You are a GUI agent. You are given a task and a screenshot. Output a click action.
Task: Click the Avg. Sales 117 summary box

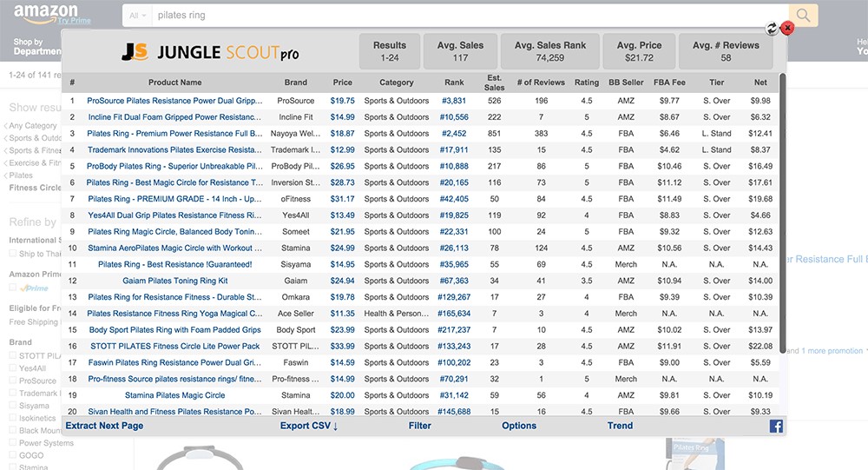[x=460, y=51]
